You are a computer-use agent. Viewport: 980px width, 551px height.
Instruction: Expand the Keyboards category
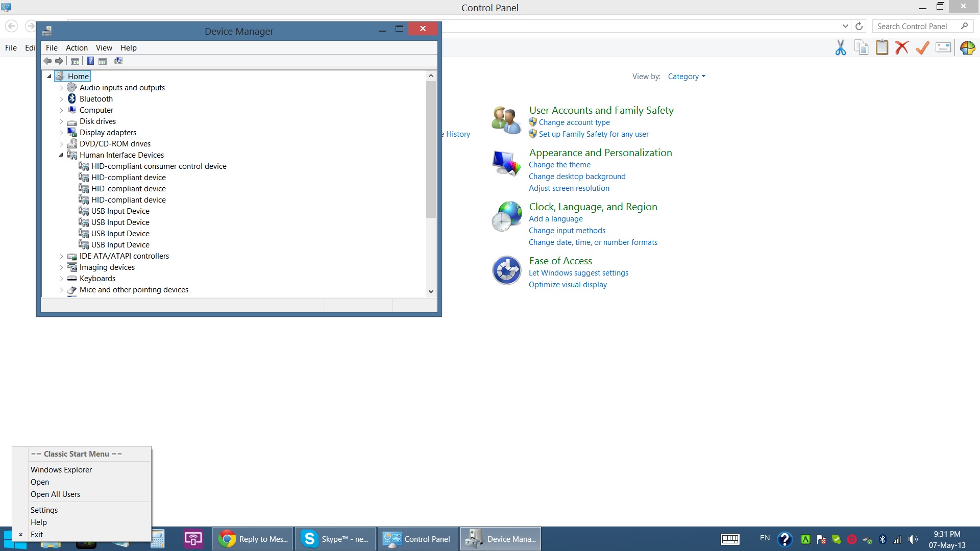click(61, 279)
